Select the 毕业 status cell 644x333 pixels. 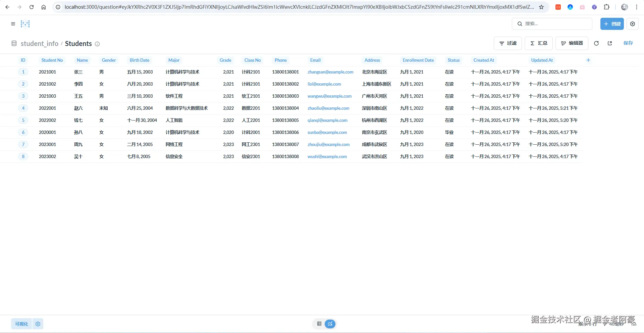449,132
